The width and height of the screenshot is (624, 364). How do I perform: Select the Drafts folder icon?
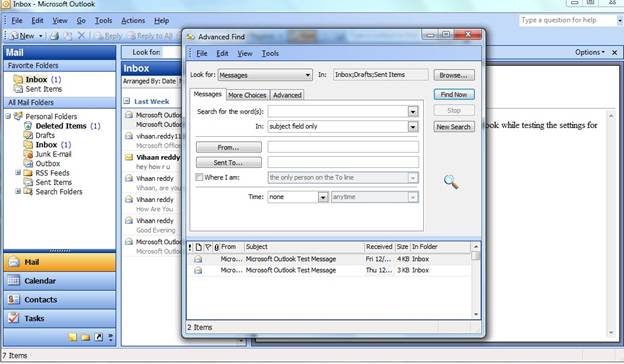(x=28, y=135)
